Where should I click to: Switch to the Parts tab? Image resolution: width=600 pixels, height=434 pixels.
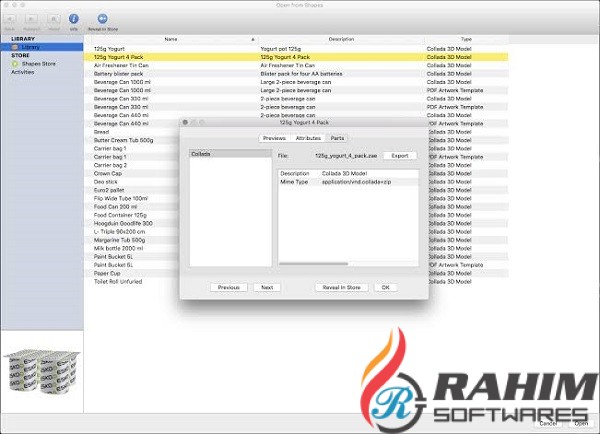coord(337,138)
